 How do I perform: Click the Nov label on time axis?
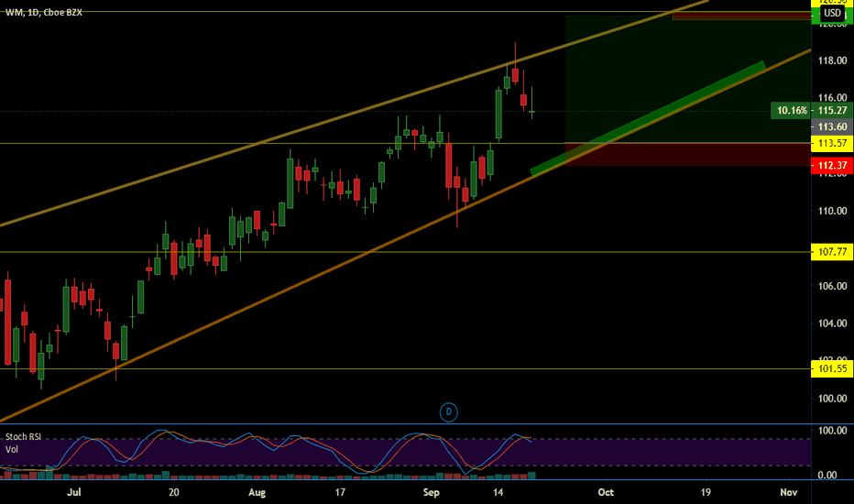coord(789,493)
